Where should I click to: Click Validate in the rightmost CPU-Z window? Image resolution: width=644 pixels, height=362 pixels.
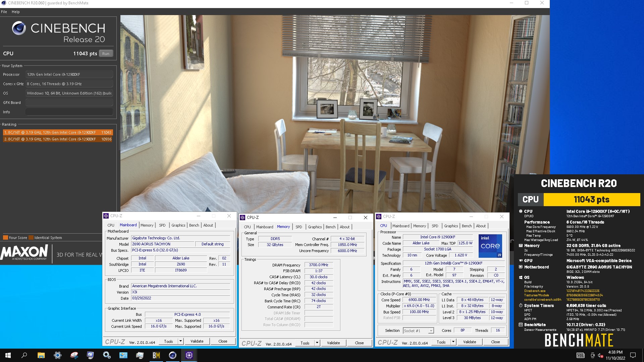click(x=470, y=342)
